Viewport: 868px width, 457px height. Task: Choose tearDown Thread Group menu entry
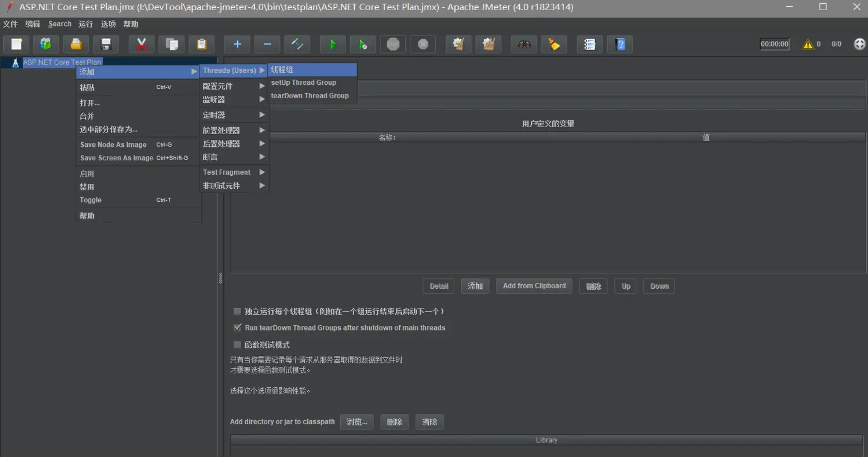pyautogui.click(x=310, y=96)
